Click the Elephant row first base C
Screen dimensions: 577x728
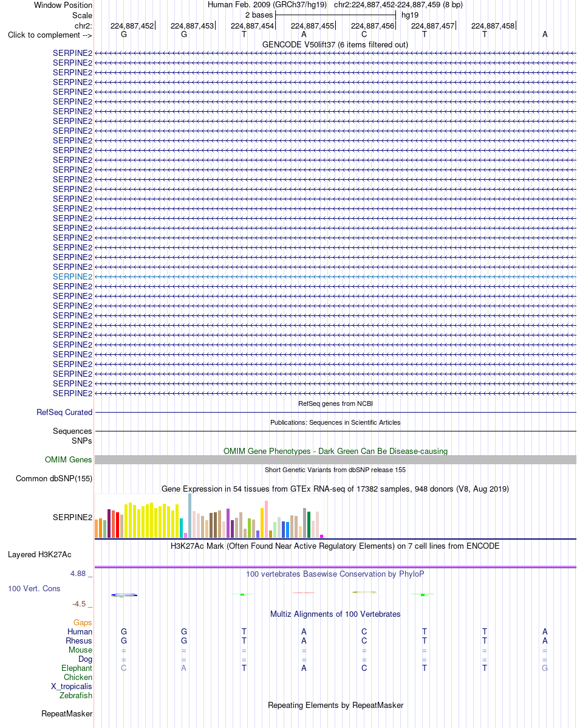[x=123, y=668]
